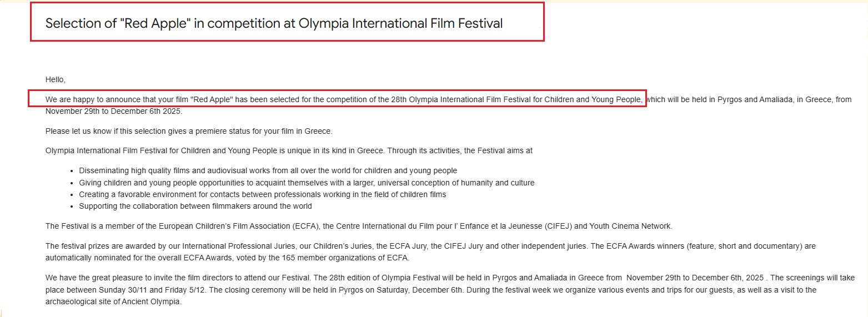Click the words "archaeological site of Ancient Olympia"
868x317 pixels.
(113, 302)
